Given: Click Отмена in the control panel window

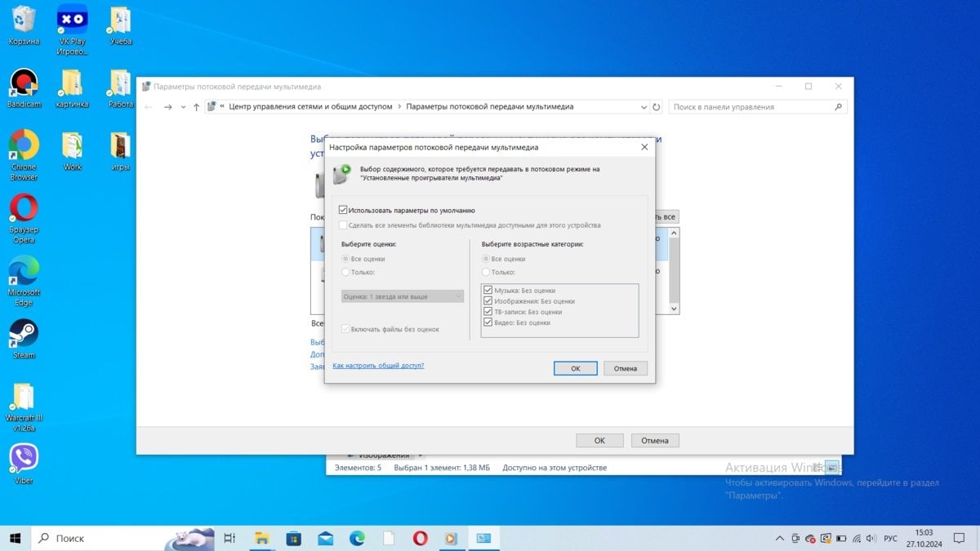Looking at the screenshot, I should point(655,440).
